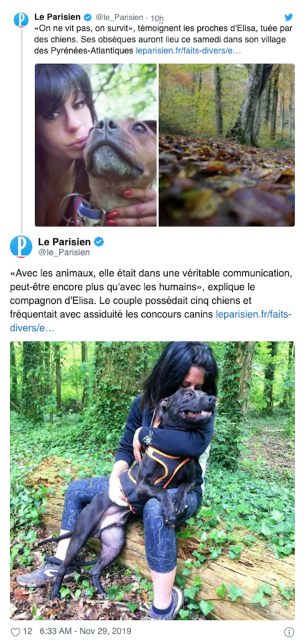Image resolution: width=306 pixels, height=644 pixels.
Task: Click the Le Parisien avatar in the second tweet
Action: pos(21,246)
